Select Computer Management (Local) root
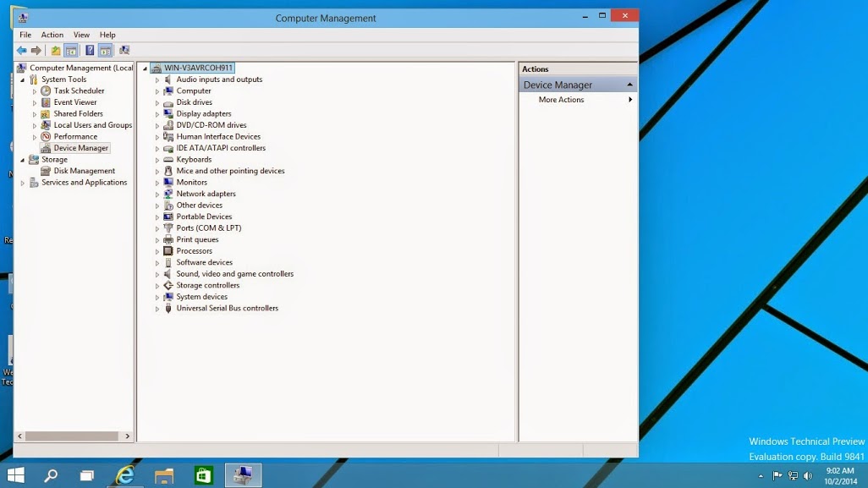Image resolution: width=868 pixels, height=488 pixels. [x=81, y=68]
